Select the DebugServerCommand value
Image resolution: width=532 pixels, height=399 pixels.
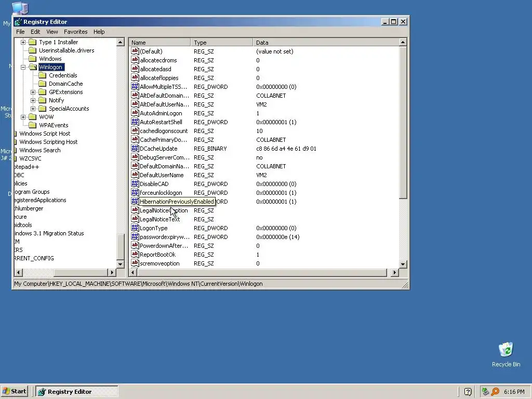pyautogui.click(x=165, y=157)
